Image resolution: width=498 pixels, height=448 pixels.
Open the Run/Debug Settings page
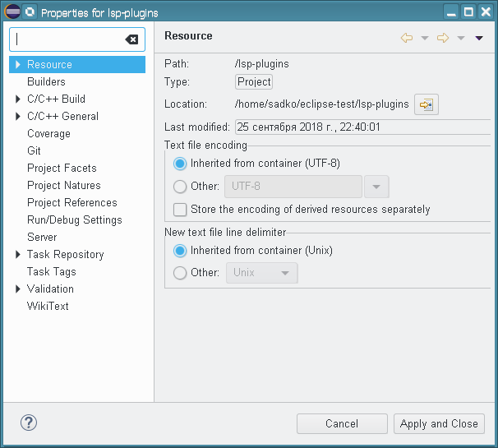(x=74, y=220)
